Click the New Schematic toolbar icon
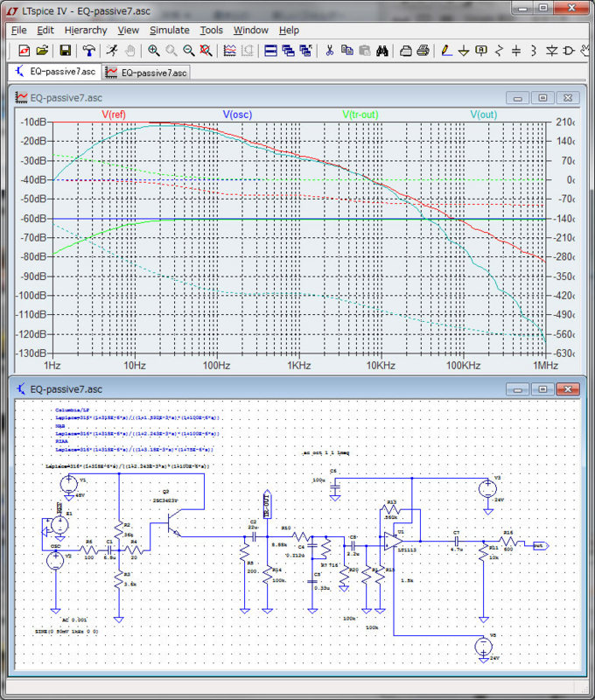Screen dimensions: 595x700 point(24,51)
